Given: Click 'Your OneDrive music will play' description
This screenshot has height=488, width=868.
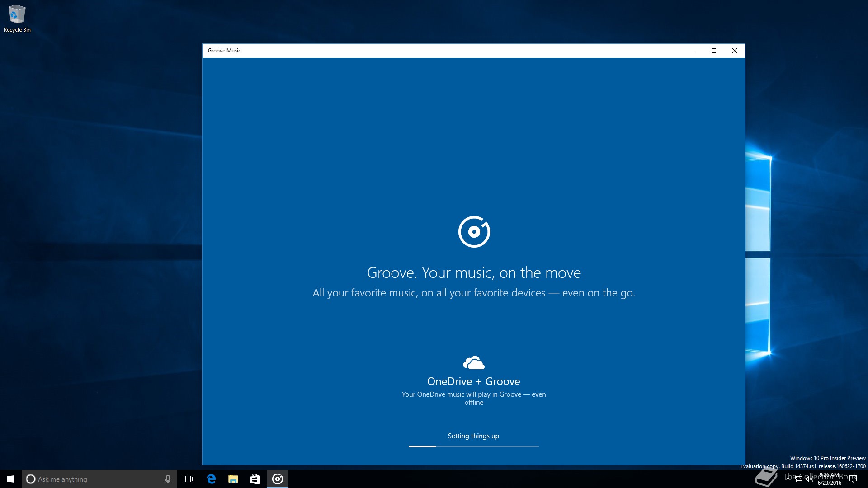Looking at the screenshot, I should click(x=474, y=399).
